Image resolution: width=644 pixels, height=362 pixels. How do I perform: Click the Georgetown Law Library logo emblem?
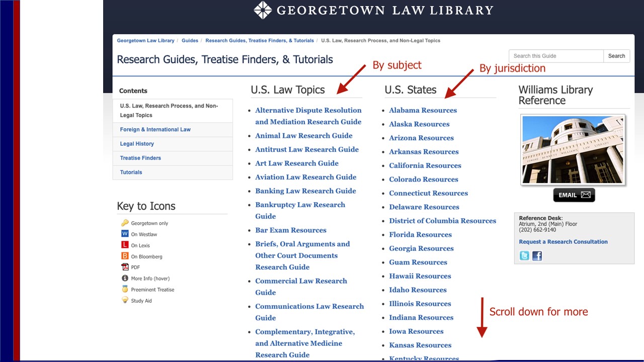tap(263, 10)
